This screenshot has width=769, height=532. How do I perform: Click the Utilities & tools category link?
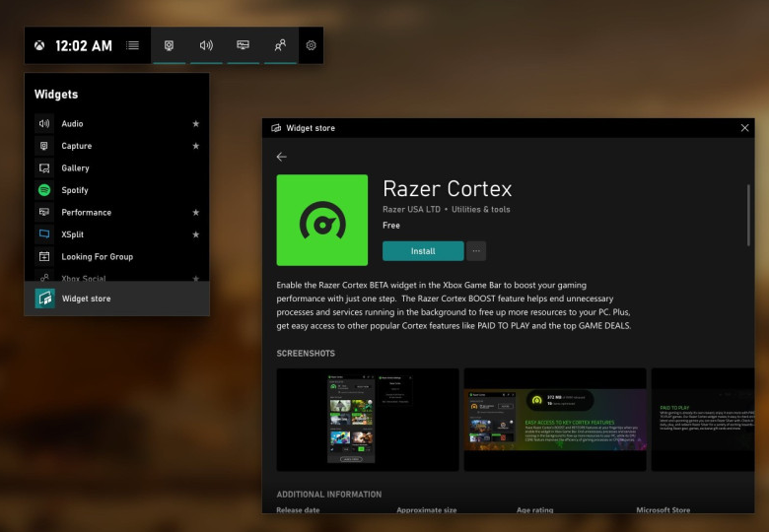pyautogui.click(x=481, y=209)
